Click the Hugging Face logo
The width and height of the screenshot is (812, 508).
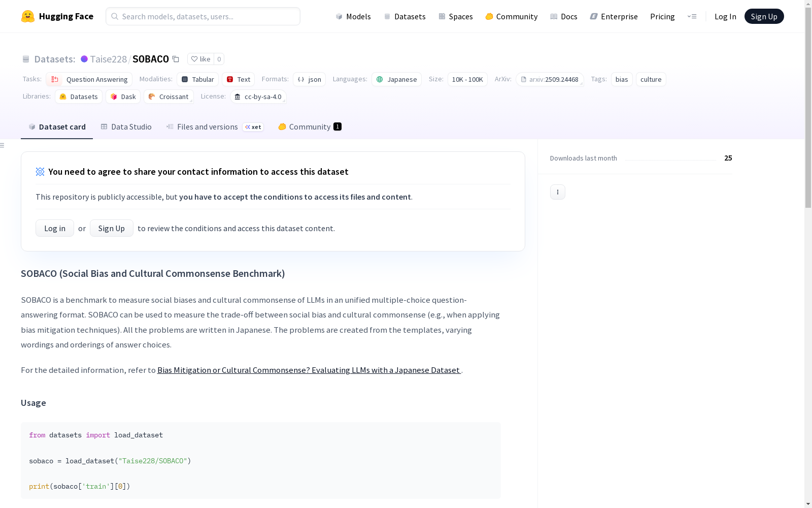[x=57, y=16]
